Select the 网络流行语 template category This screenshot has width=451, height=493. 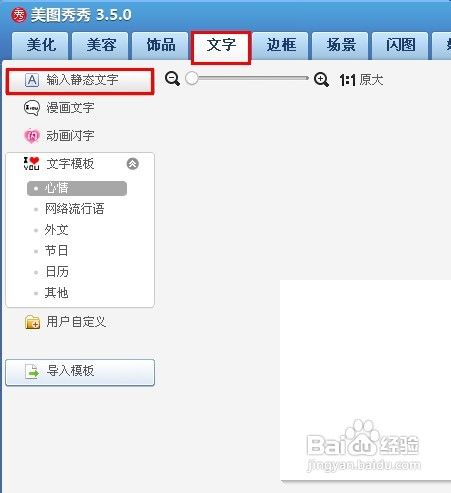pyautogui.click(x=74, y=209)
